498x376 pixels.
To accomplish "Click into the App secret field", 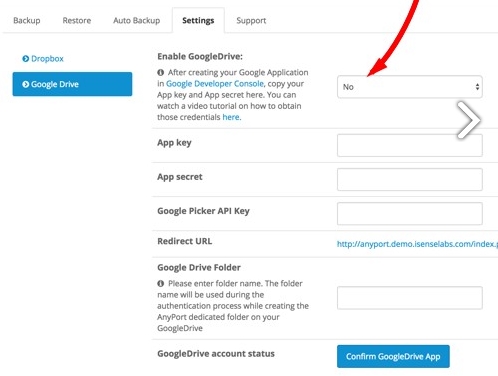I will pos(410,180).
